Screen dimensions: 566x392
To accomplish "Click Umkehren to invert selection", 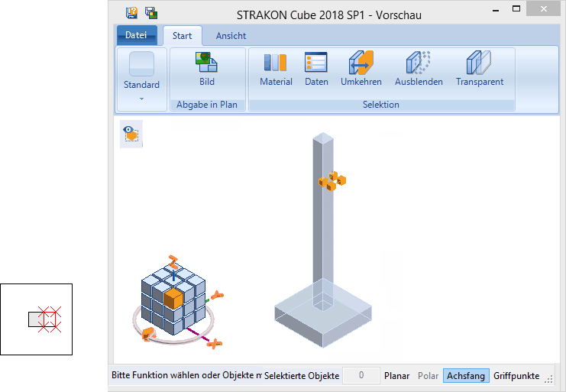I will [x=361, y=69].
